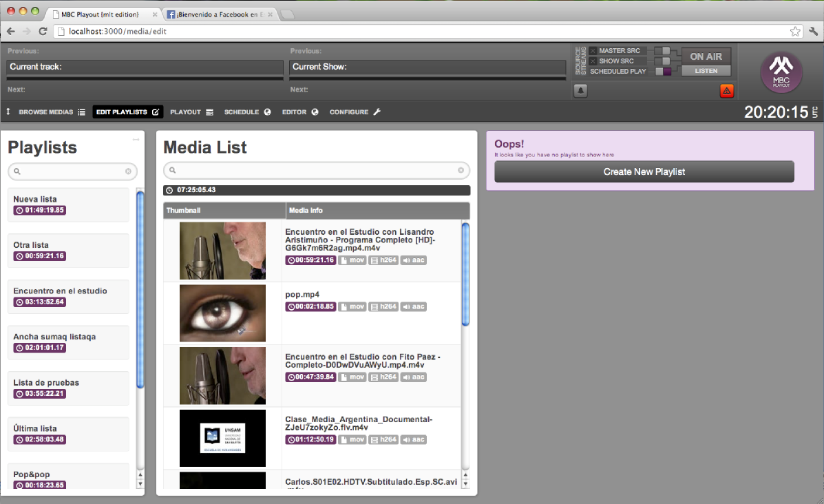Switch to the Editor section
Image resolution: width=824 pixels, height=504 pixels.
coord(300,112)
